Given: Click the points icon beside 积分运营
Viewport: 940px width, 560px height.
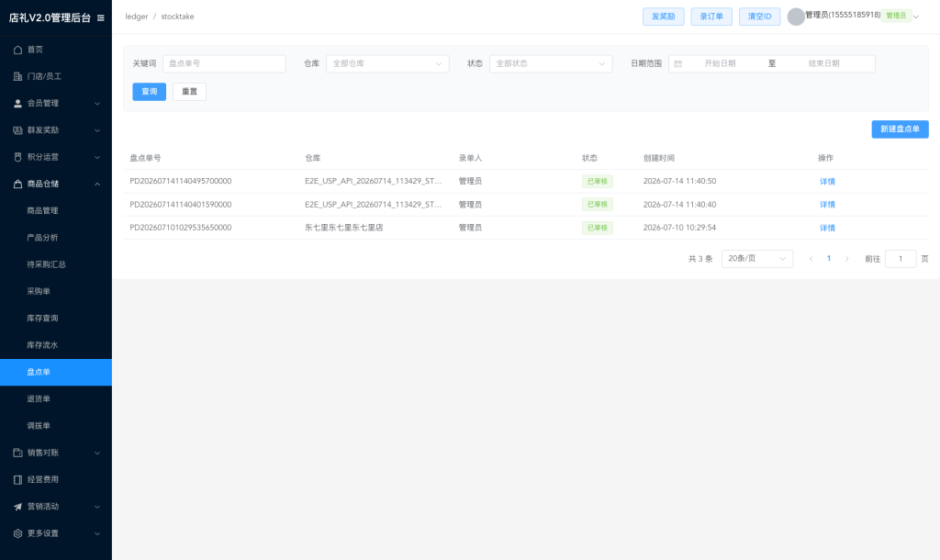Looking at the screenshot, I should [18, 157].
